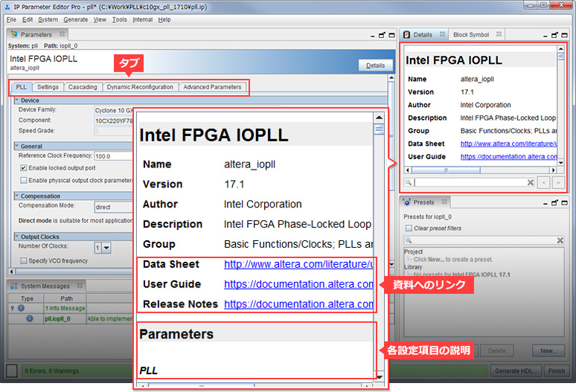Image resolution: width=576 pixels, height=392 pixels.
Task: Clear the Presets search filter
Action: click(560, 240)
